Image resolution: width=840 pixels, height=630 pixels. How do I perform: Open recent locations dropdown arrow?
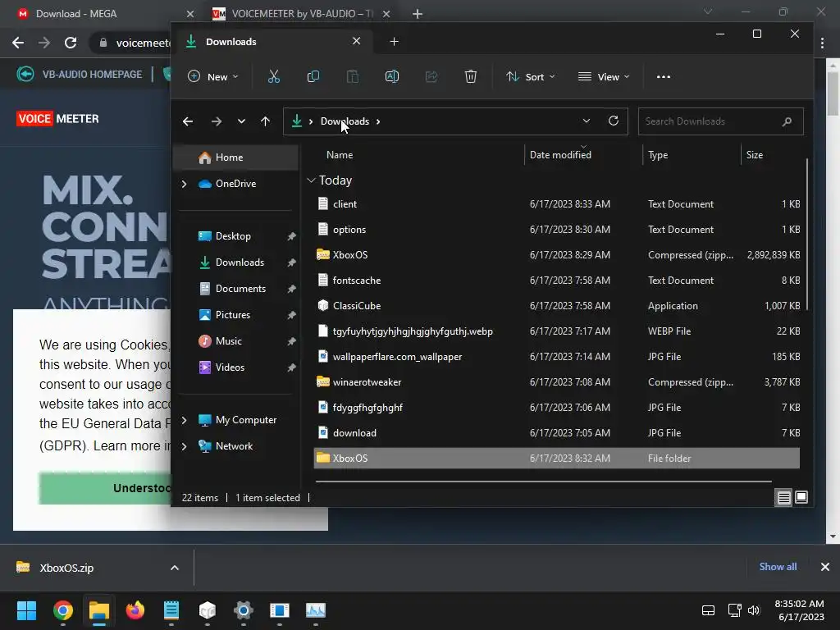(241, 121)
